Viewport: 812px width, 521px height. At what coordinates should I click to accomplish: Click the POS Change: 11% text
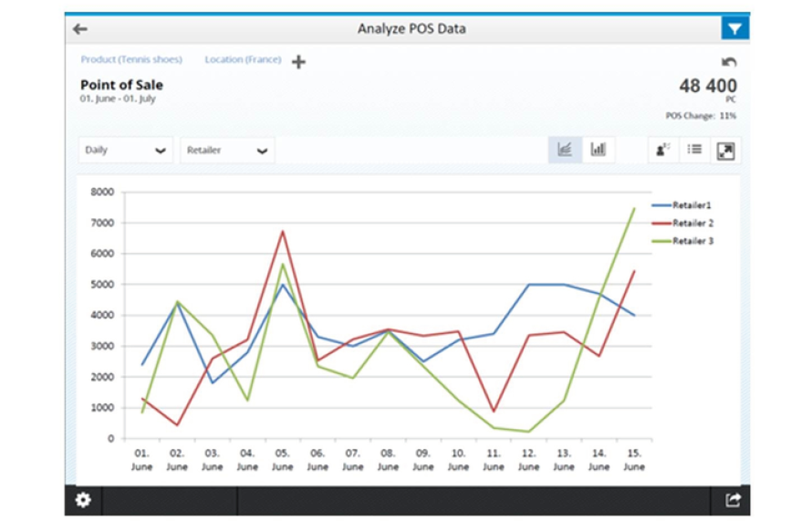coord(701,116)
